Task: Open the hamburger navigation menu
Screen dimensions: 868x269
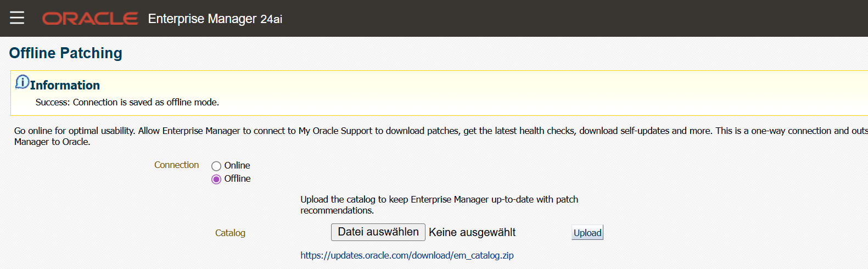Action: (x=17, y=18)
